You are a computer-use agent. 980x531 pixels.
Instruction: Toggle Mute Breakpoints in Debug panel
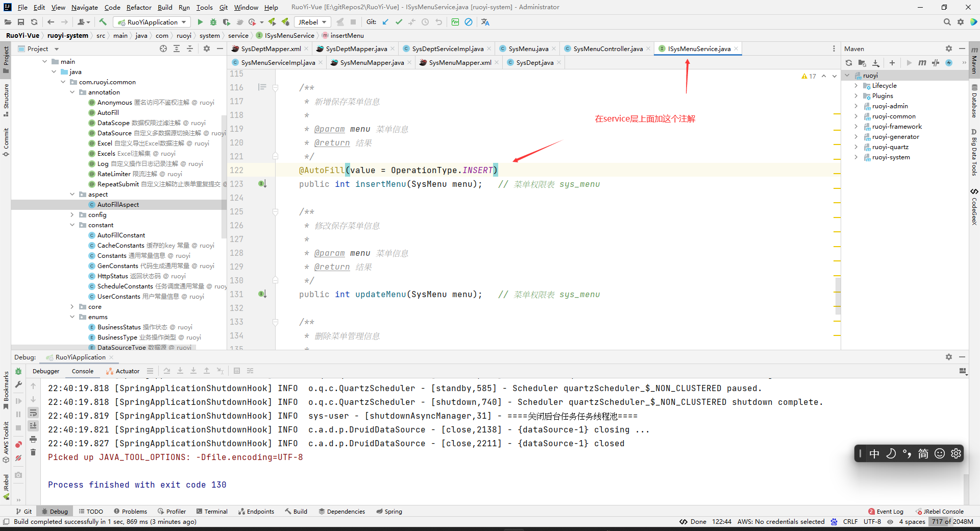click(18, 458)
